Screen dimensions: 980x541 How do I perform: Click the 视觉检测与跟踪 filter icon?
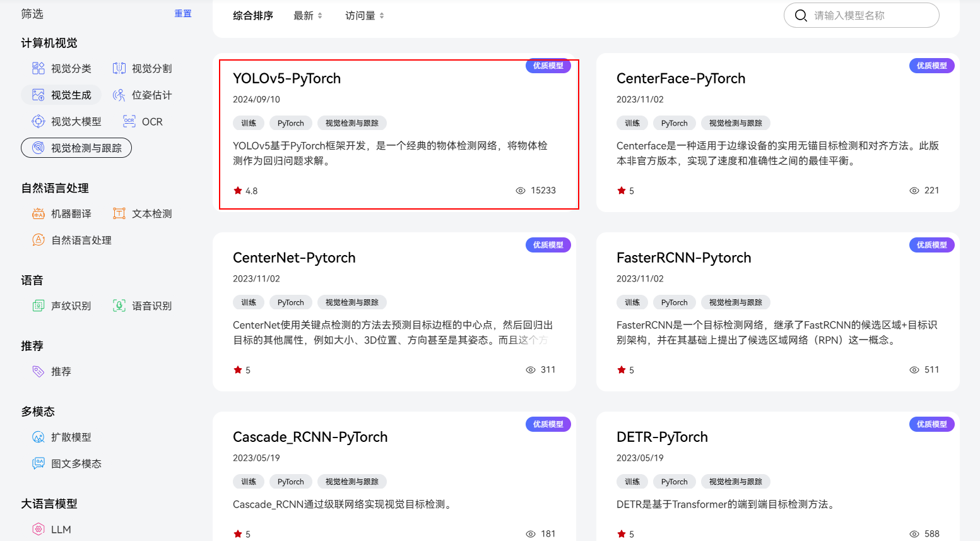[38, 148]
